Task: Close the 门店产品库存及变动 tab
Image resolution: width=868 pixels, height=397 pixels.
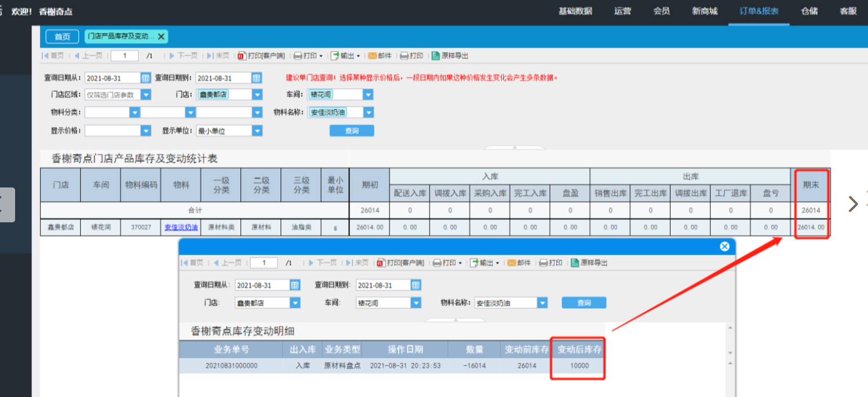Action: click(x=161, y=37)
